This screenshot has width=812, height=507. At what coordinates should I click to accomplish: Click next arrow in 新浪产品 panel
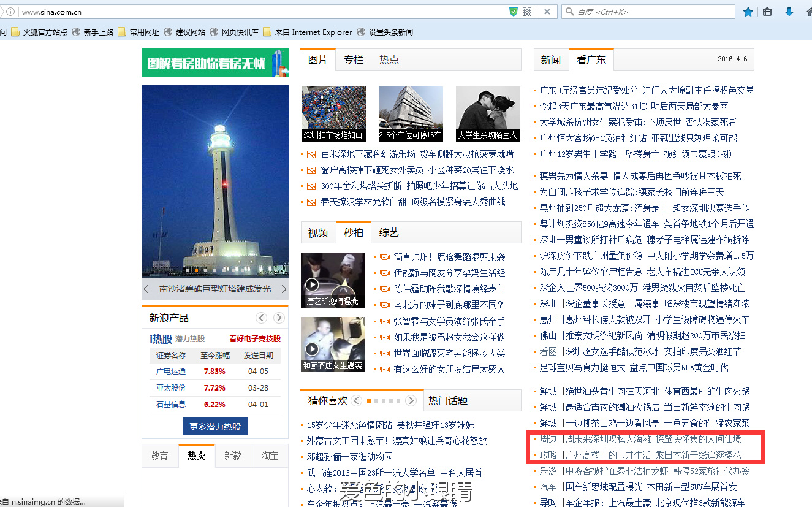(x=279, y=318)
